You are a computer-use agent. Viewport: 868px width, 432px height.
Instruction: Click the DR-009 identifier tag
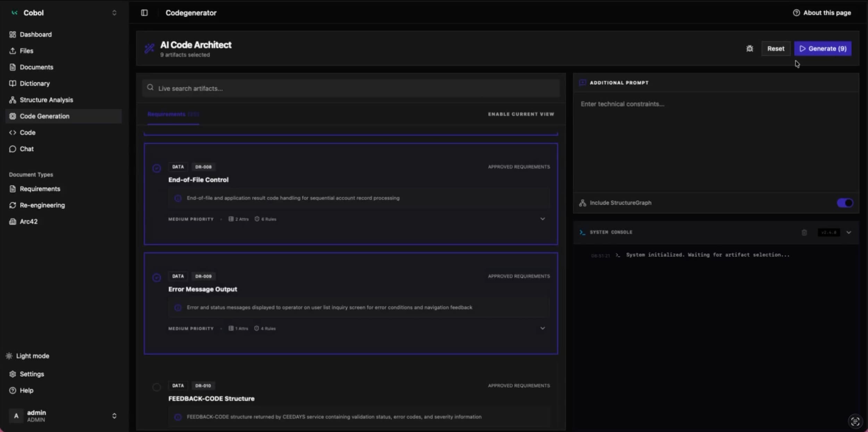(x=203, y=276)
